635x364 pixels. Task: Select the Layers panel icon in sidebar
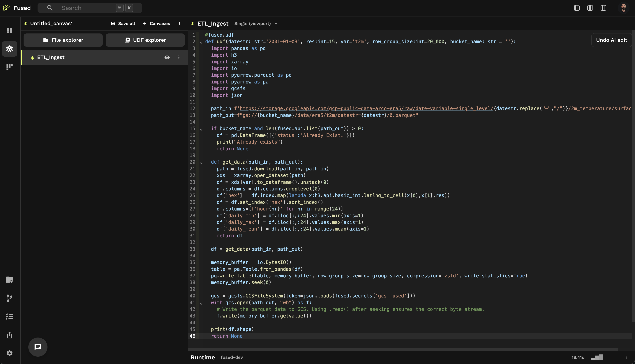10,49
